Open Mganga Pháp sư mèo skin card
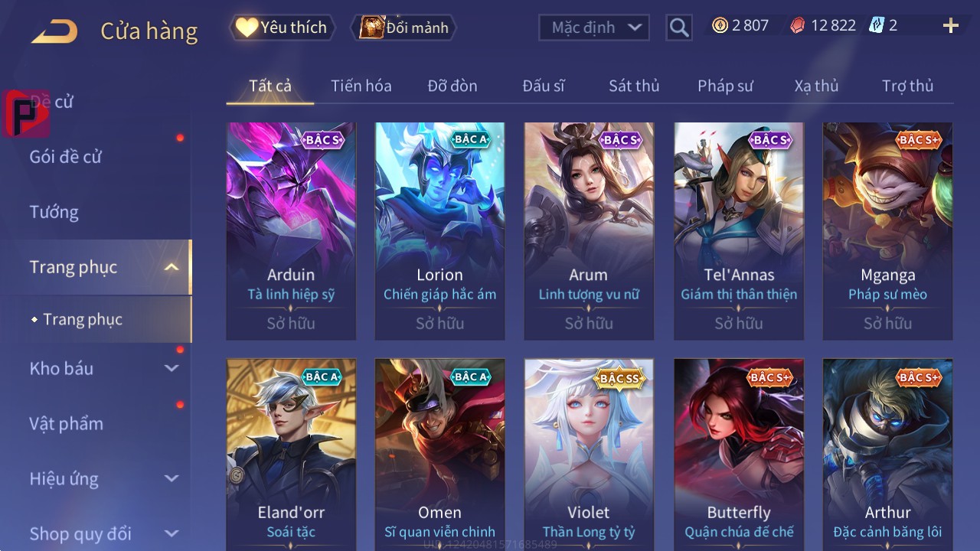This screenshot has height=551, width=980. point(887,230)
